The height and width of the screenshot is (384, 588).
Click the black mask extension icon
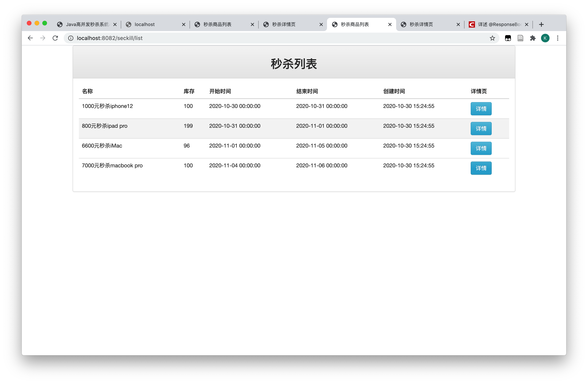click(508, 38)
